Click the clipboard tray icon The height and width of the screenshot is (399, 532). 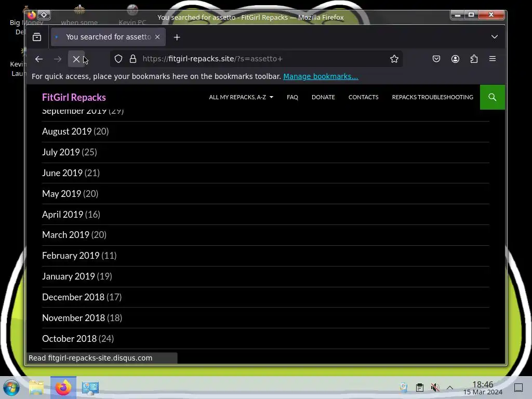coord(420,388)
